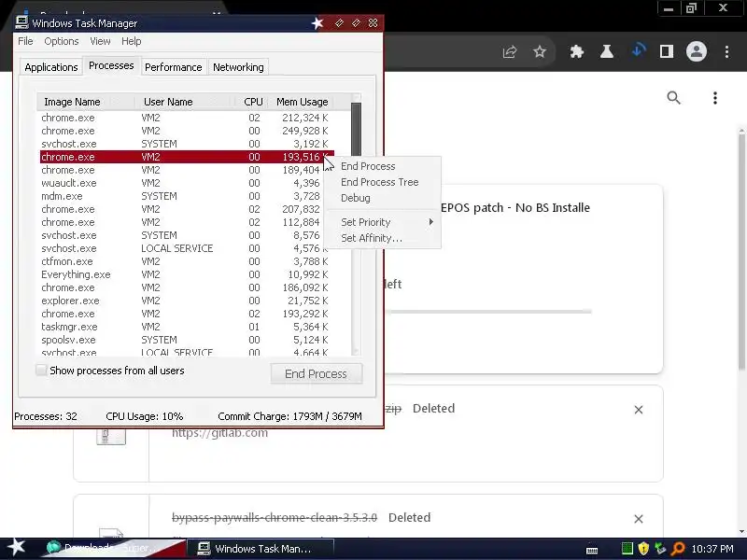This screenshot has height=560, width=747.
Task: Bookmark this page with the star icon
Action: tap(540, 51)
